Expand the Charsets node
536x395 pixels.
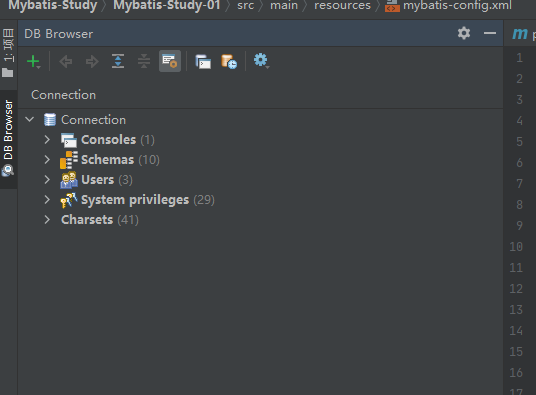47,219
